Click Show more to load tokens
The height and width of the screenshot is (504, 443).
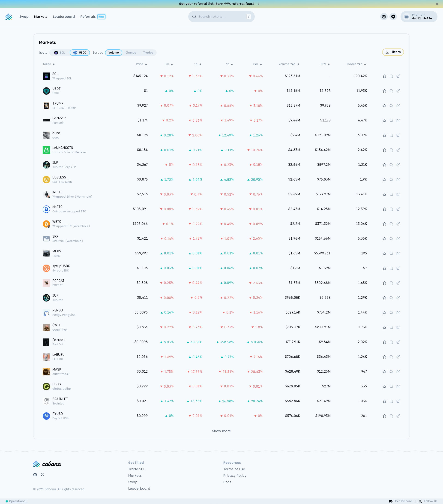coord(221,431)
